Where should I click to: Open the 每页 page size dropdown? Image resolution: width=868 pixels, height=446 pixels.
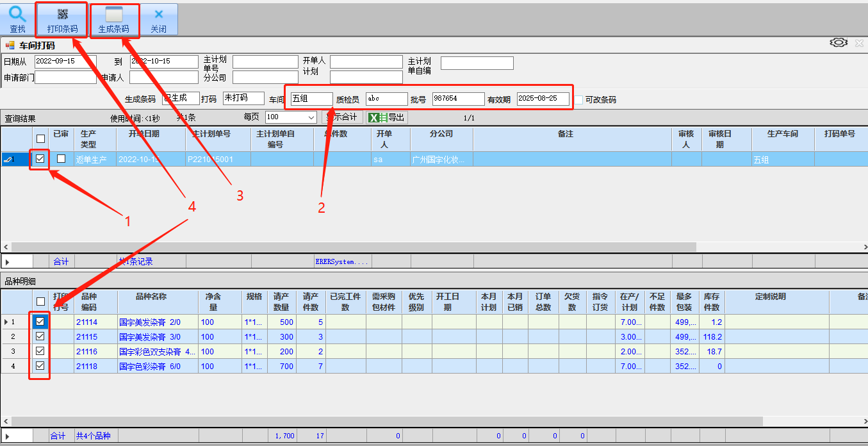(311, 117)
